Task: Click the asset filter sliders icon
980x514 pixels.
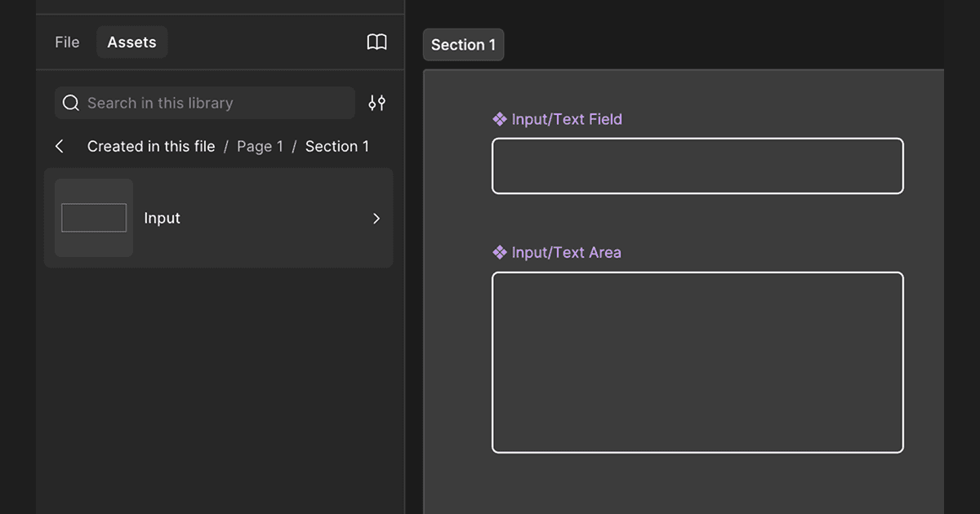Action: click(376, 103)
